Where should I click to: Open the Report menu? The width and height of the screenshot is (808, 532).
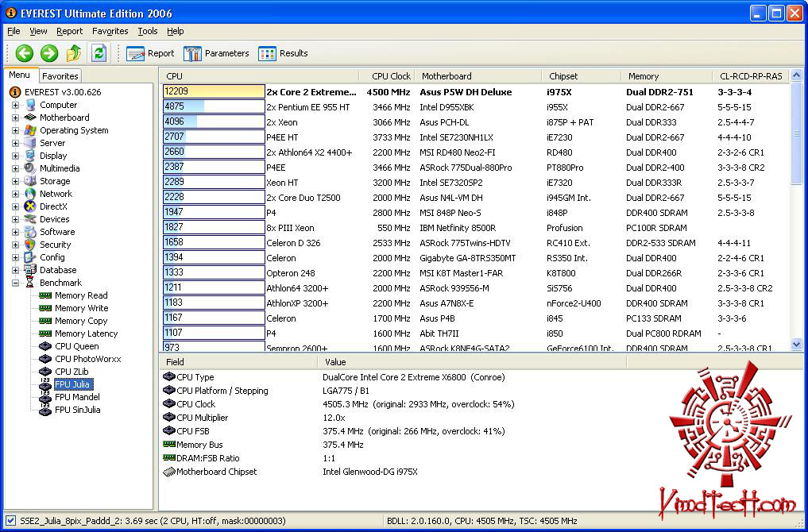(70, 32)
